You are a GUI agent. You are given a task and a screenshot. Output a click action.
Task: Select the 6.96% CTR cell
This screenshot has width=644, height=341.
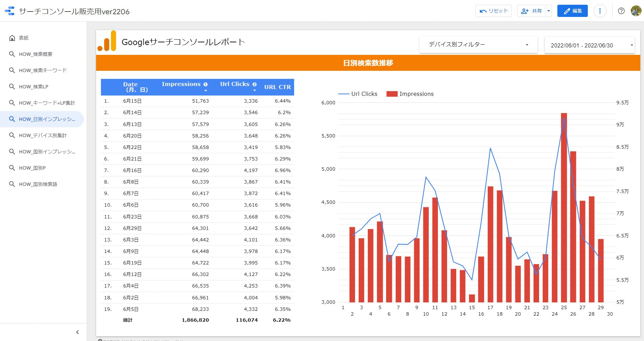click(283, 170)
